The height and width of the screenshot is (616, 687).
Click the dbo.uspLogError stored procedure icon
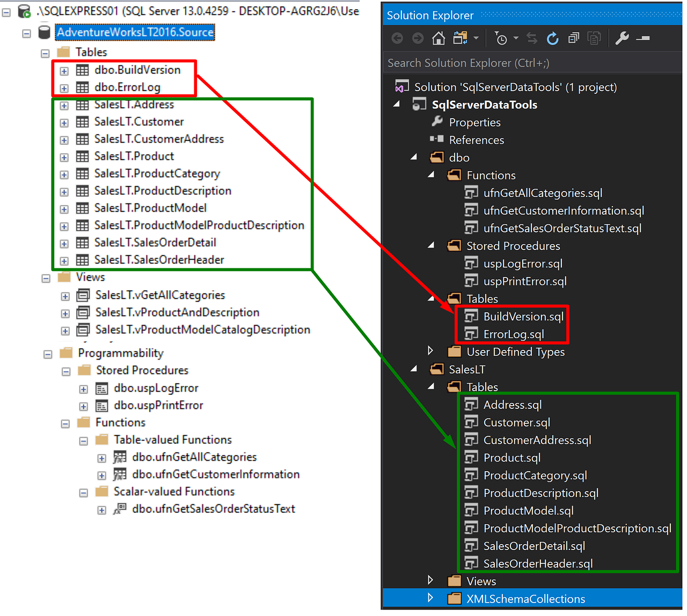pyautogui.click(x=101, y=388)
